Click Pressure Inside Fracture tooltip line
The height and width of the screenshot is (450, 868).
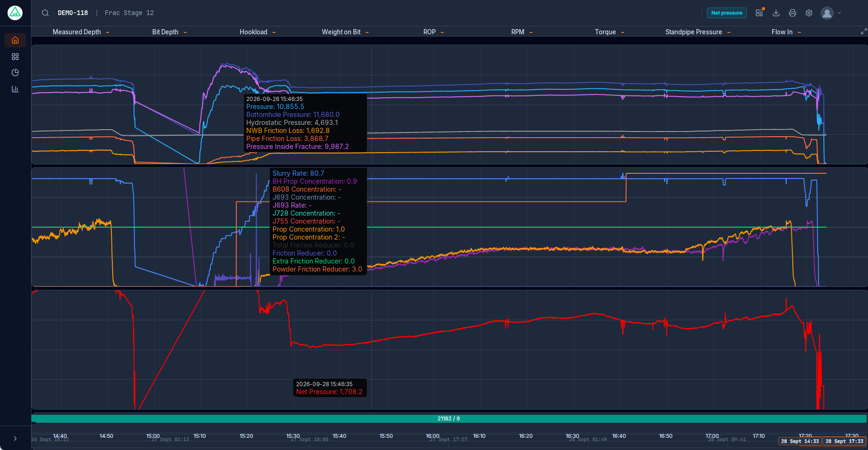(x=297, y=147)
